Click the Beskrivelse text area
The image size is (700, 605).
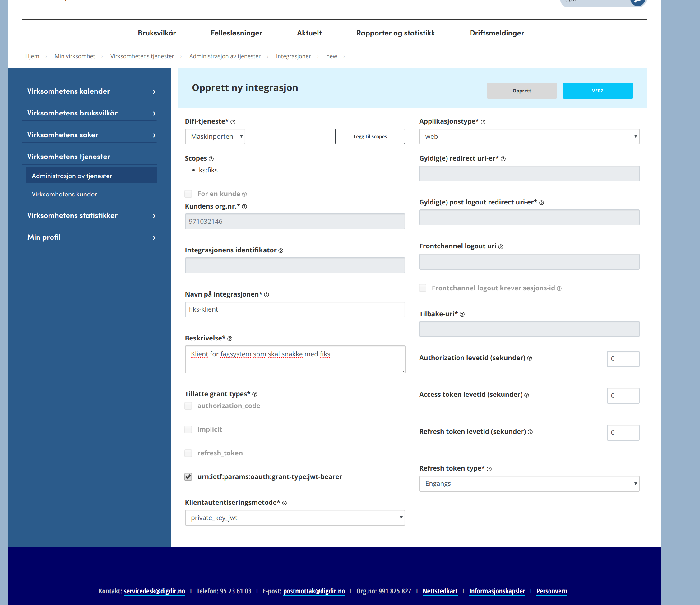point(295,359)
